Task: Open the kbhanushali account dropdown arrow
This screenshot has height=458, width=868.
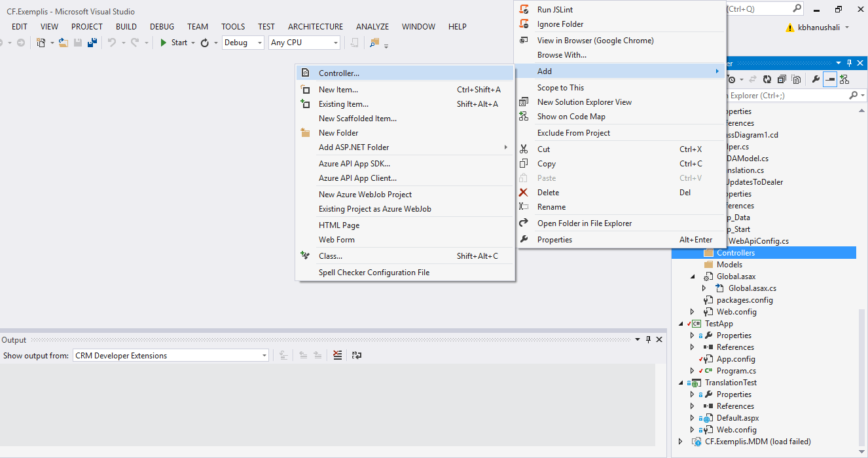Action: pos(847,28)
